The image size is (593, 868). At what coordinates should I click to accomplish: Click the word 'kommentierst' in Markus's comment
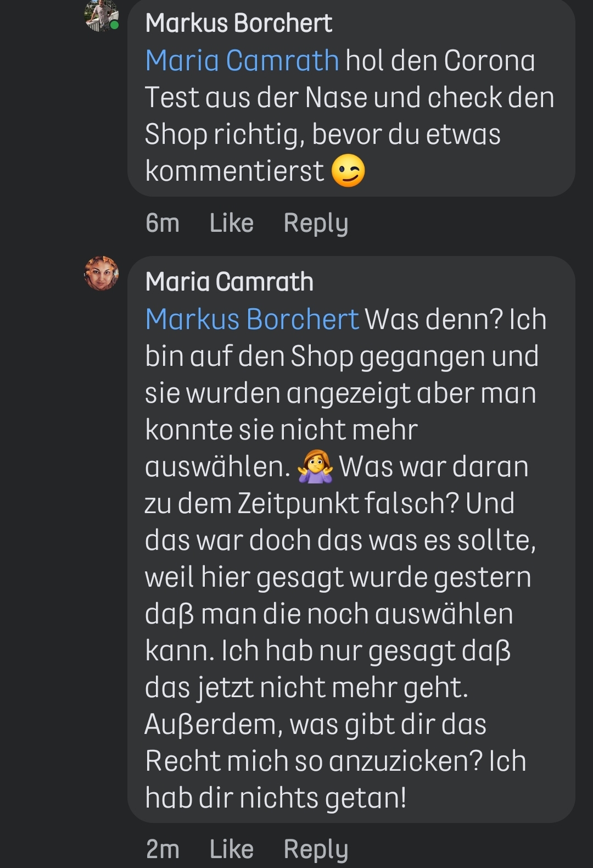click(234, 171)
